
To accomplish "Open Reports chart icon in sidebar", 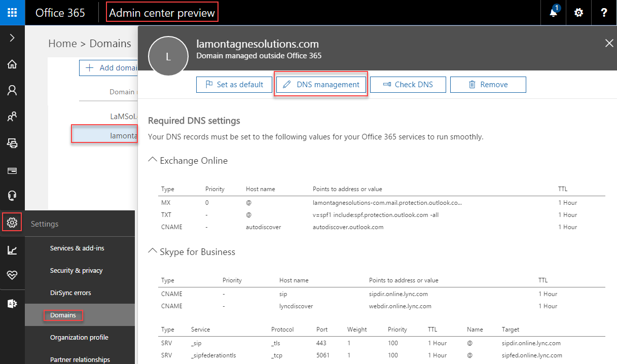I will click(12, 249).
